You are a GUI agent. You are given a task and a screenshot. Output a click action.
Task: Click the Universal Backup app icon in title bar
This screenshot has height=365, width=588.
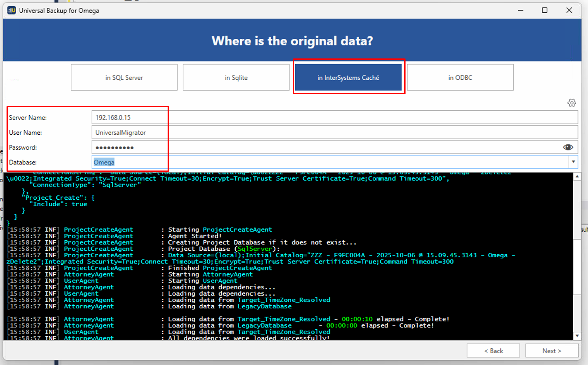coord(11,10)
